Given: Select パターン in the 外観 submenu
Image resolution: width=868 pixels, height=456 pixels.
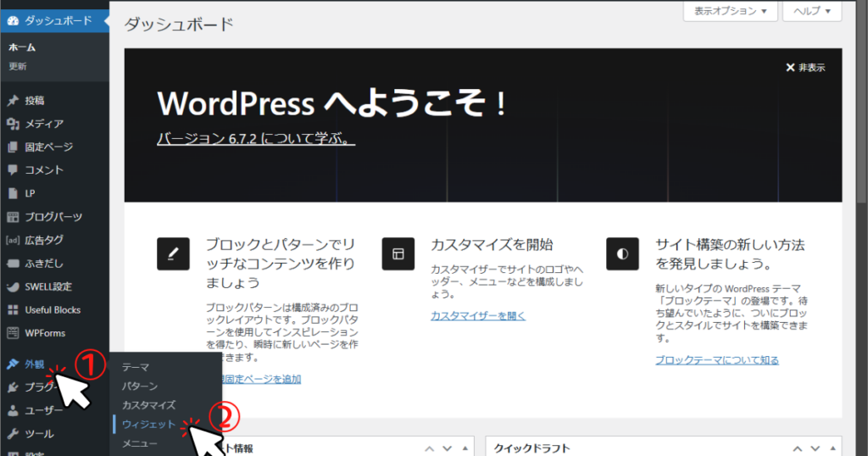Looking at the screenshot, I should tap(140, 386).
